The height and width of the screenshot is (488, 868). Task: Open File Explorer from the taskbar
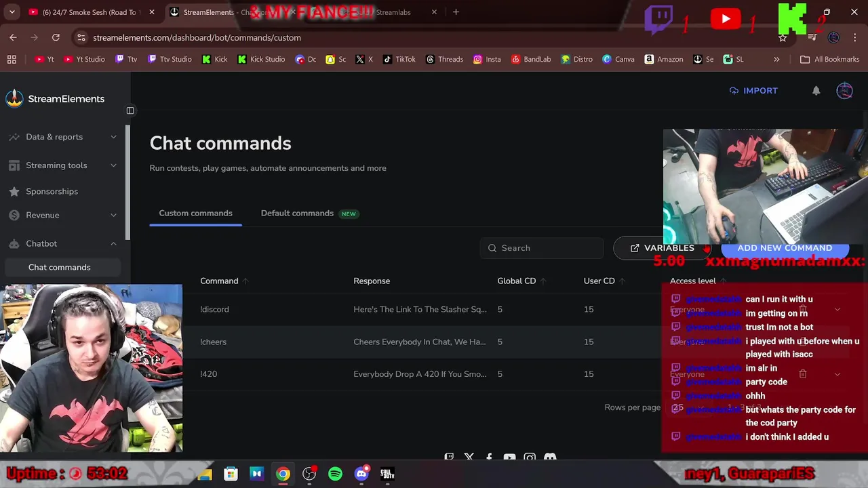[205, 474]
